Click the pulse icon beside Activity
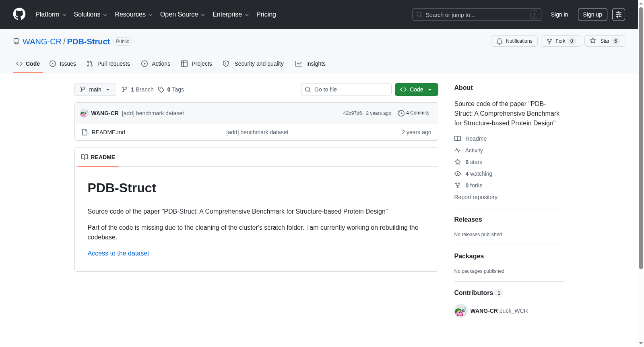 point(458,150)
